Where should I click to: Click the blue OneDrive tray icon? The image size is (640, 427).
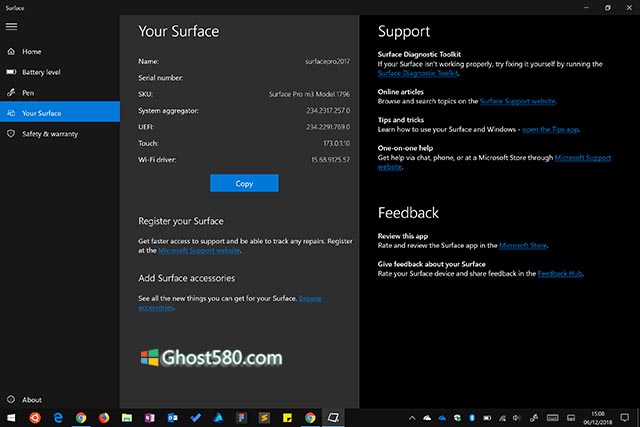coord(442,418)
